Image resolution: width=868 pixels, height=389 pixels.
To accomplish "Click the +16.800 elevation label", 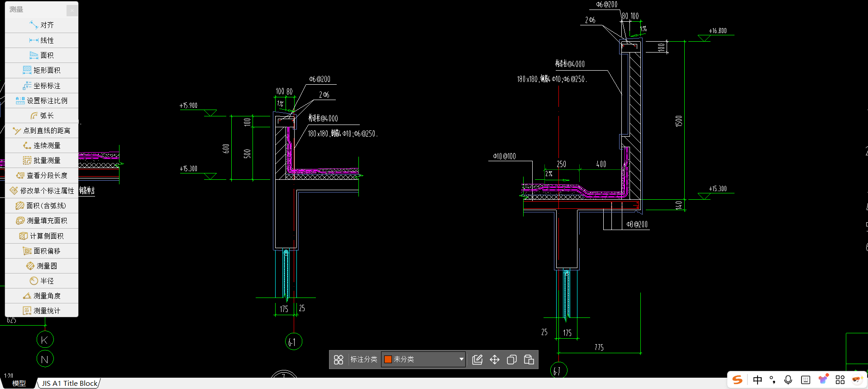I will [718, 31].
